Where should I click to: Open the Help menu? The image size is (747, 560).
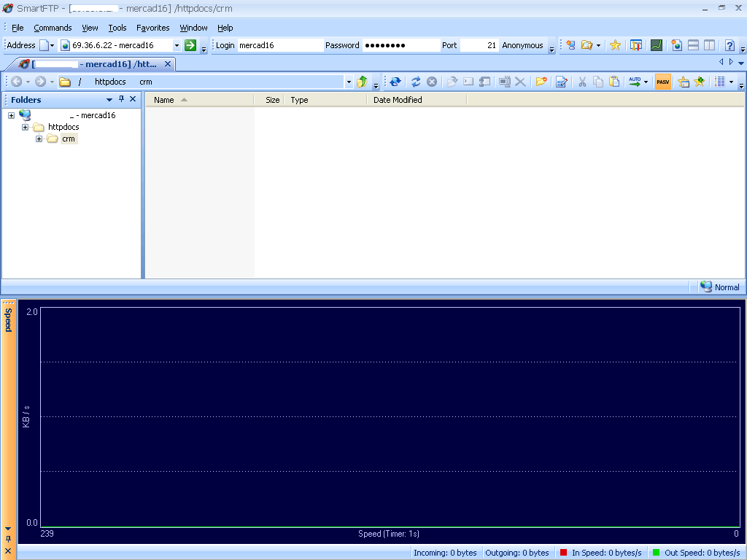(x=225, y=28)
